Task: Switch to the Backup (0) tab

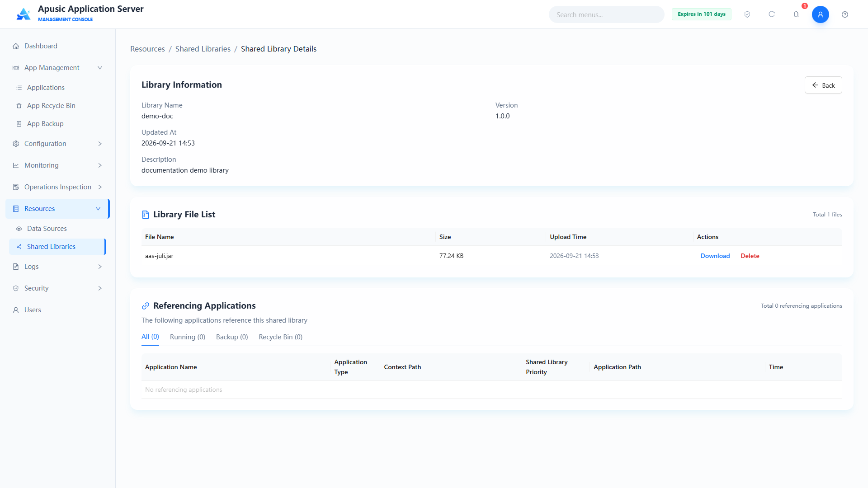Action: pyautogui.click(x=232, y=337)
